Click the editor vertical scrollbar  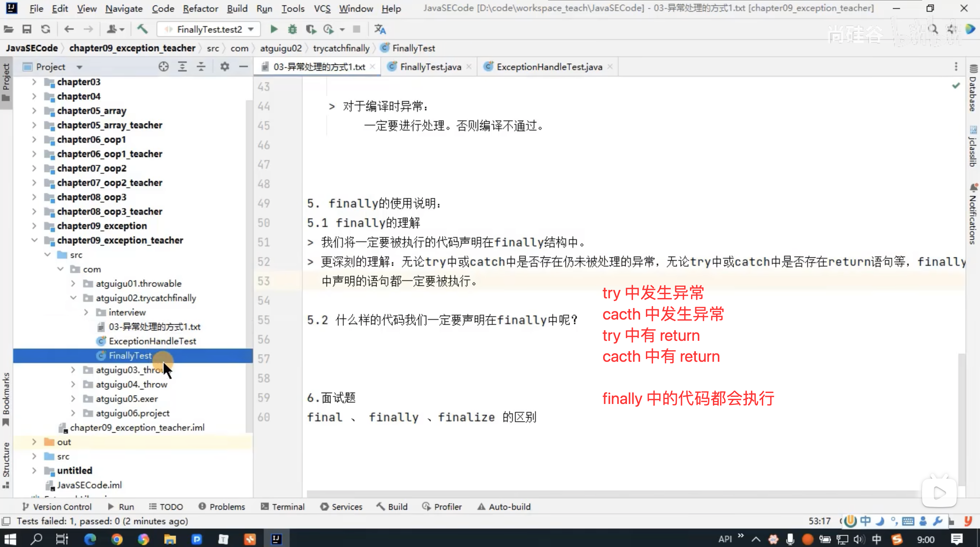click(961, 418)
